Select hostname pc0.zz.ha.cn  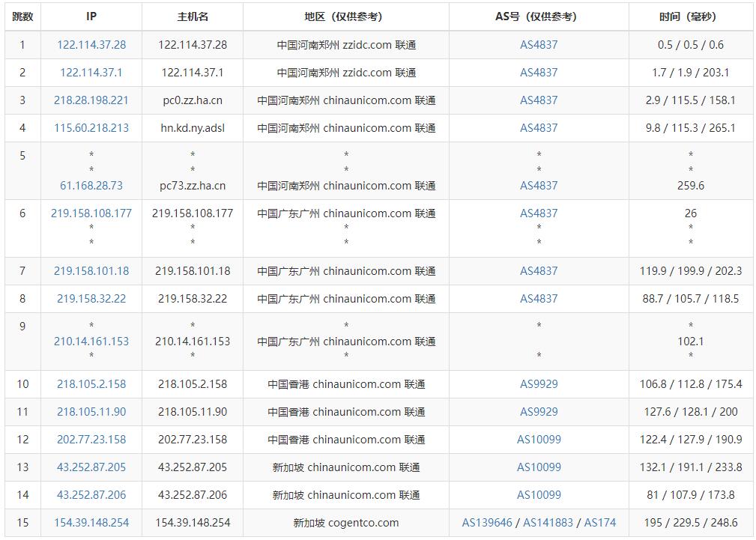193,100
